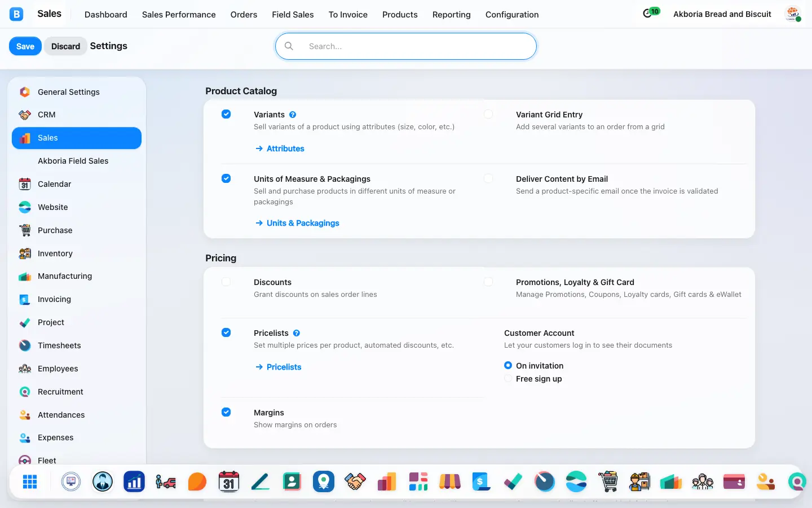Follow the Attributes link
Image resolution: width=812 pixels, height=508 pixels.
[x=280, y=148]
